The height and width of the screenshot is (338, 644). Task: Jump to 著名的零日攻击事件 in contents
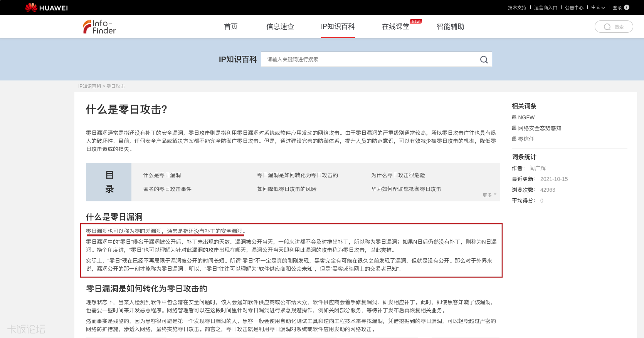167,189
